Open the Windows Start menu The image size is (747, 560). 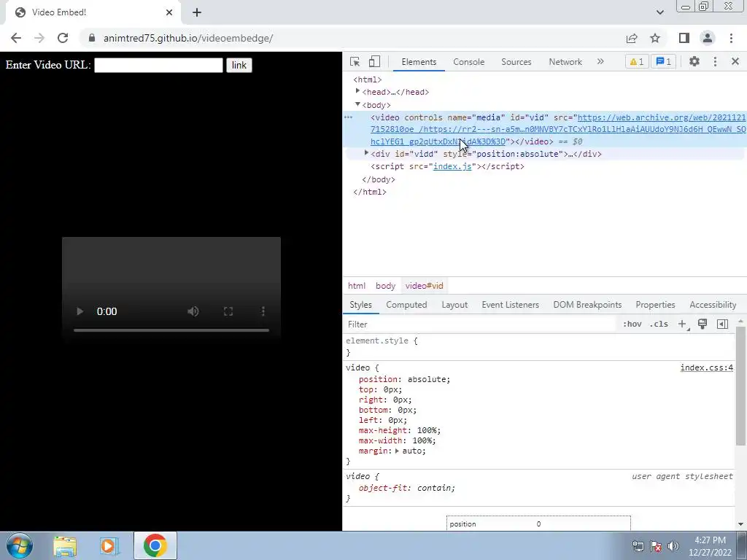pos(20,545)
